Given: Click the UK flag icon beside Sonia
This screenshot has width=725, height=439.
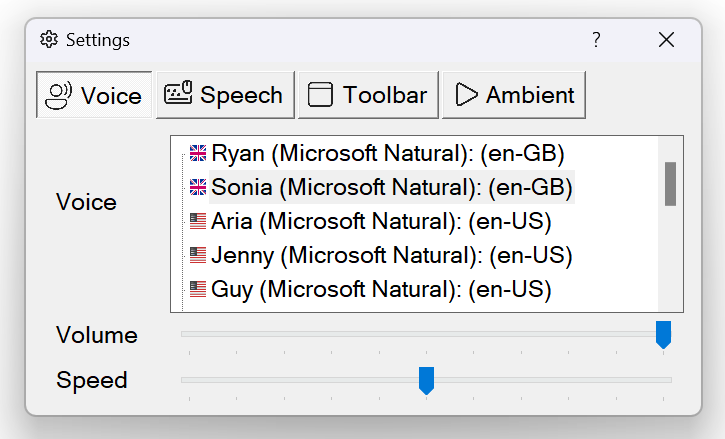Looking at the screenshot, I should tap(198, 187).
